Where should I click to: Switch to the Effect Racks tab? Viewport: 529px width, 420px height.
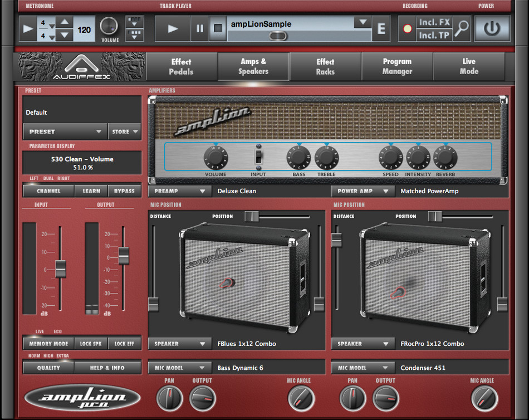325,66
